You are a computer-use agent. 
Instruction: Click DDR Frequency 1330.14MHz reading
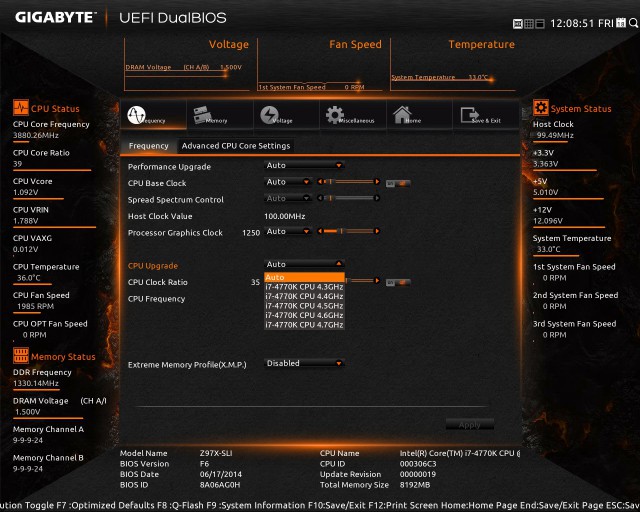click(36, 383)
